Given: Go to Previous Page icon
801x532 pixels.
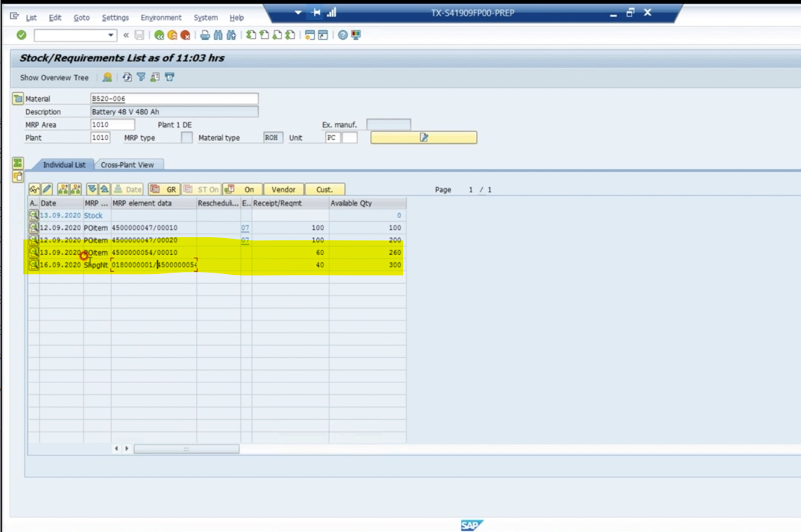Looking at the screenshot, I should coord(264,35).
